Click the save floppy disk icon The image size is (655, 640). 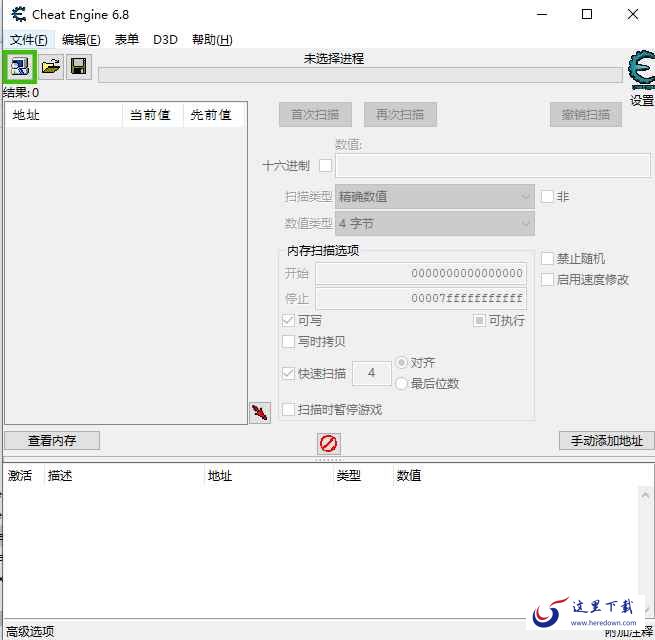[x=78, y=67]
